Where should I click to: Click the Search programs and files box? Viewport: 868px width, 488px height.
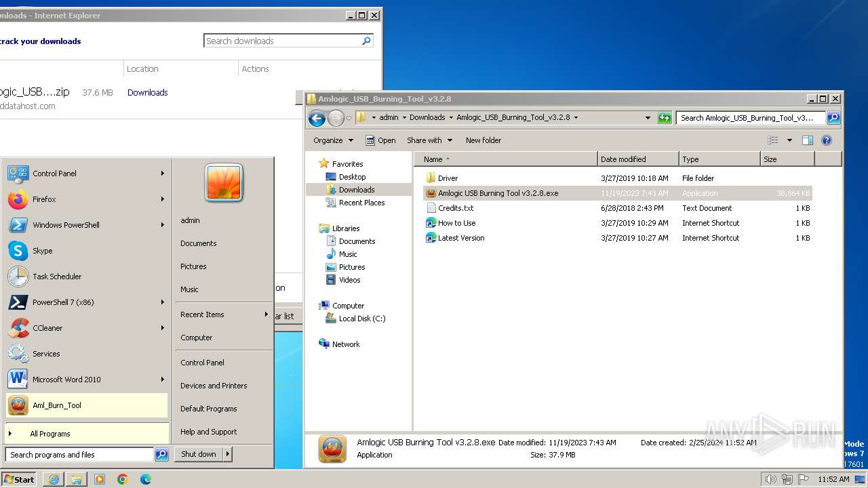pos(79,455)
